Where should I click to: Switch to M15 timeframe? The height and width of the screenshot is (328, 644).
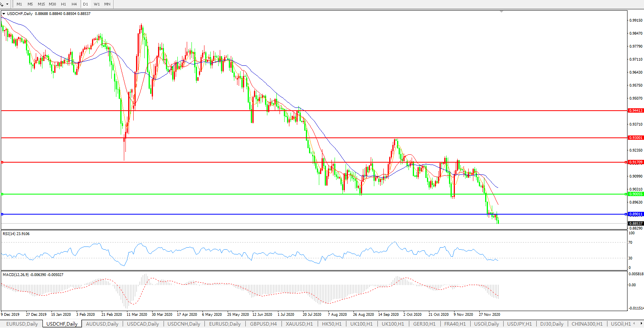(41, 4)
